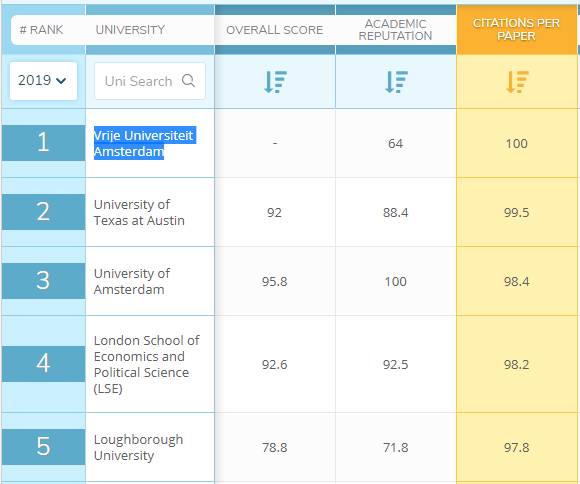Image resolution: width=580 pixels, height=484 pixels.
Task: Click rank number 5 cell
Action: (43, 447)
